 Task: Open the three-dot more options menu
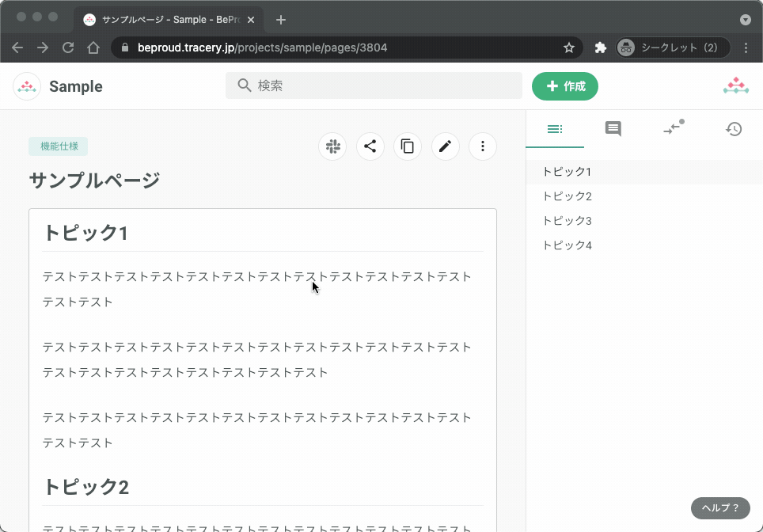(483, 146)
